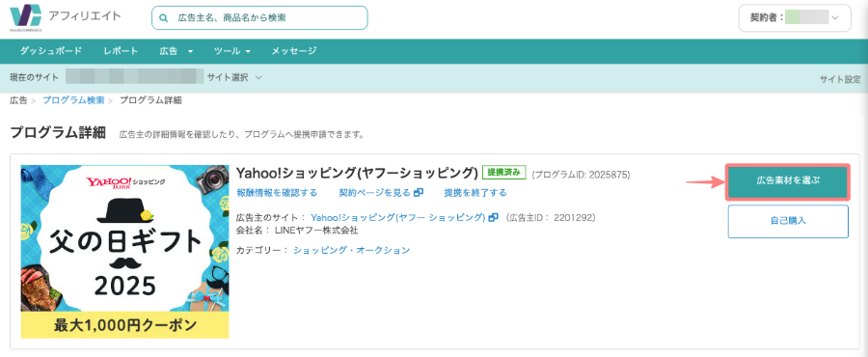The width and height of the screenshot is (868, 357).
Task: Open the サイト選択 dropdown
Action: pos(234,77)
